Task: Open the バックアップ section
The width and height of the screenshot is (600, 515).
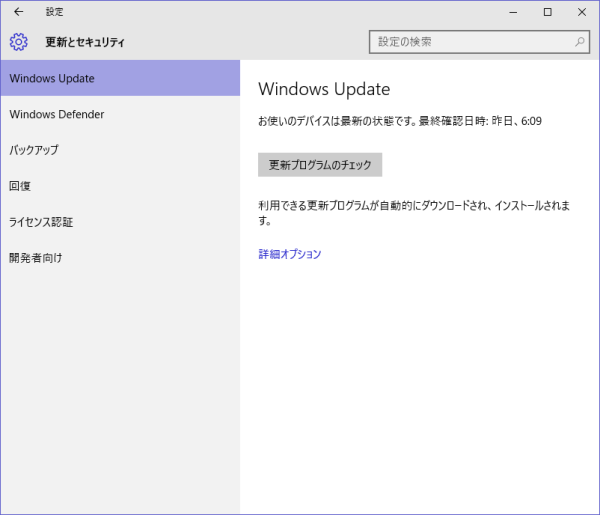Action: [x=120, y=150]
